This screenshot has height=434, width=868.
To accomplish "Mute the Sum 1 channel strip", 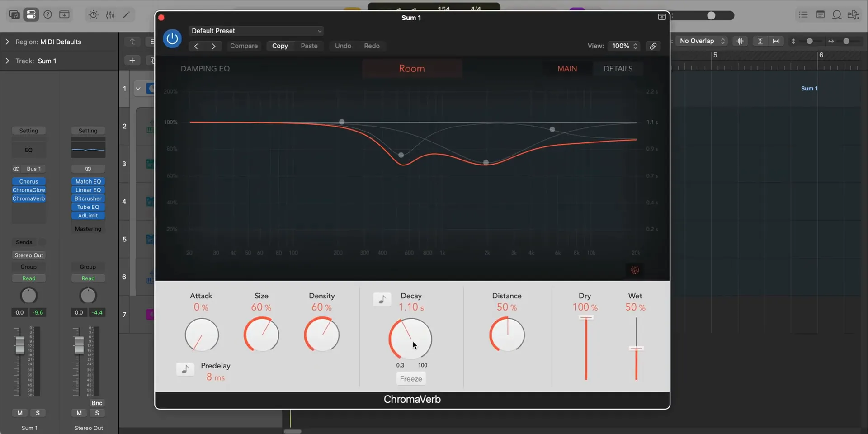I will pos(20,413).
